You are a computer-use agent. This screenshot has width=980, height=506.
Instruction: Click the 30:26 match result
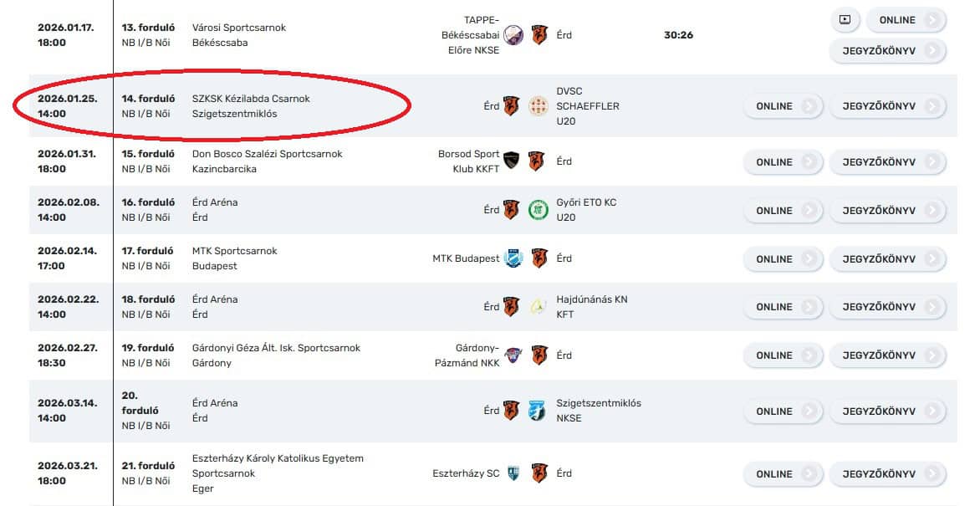[678, 35]
